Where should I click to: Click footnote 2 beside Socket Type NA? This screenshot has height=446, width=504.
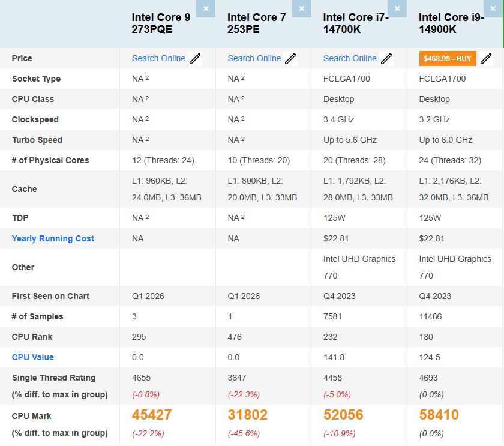(147, 76)
